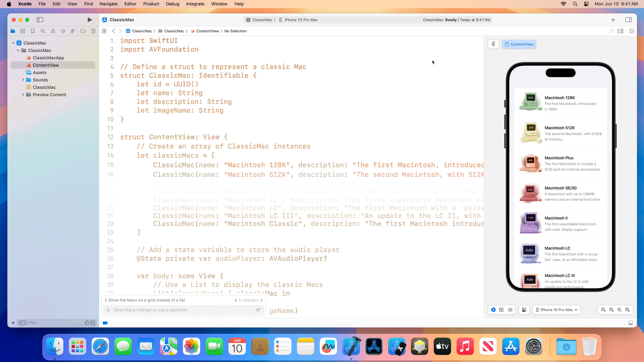
Task: Show only source-controlled files
Action: (x=93, y=323)
